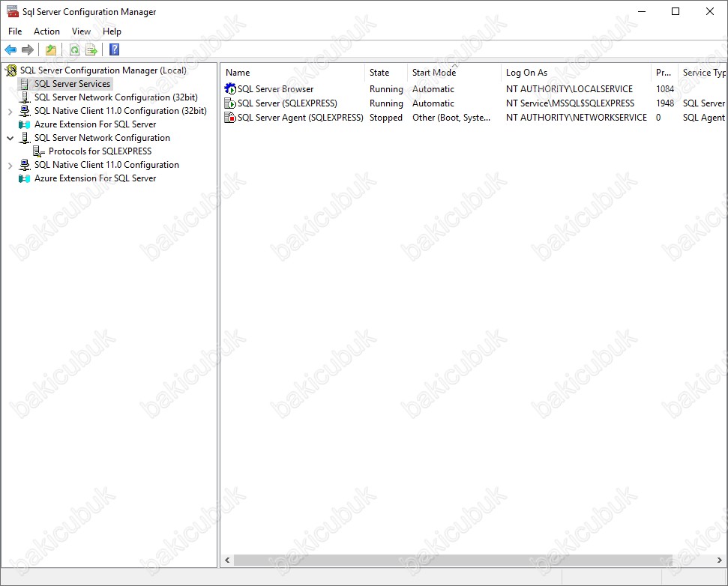Click the SQL Server Services tree icon
This screenshot has height=586, width=728.
point(25,84)
